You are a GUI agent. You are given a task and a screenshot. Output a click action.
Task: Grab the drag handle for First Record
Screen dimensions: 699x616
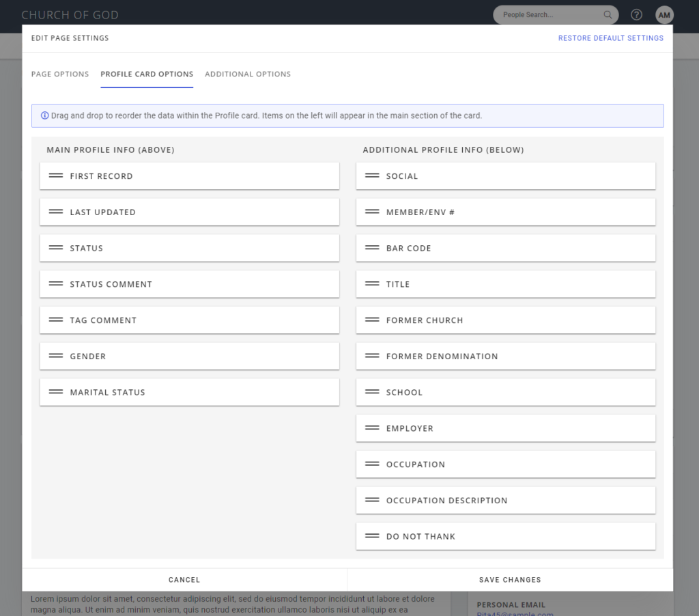56,176
